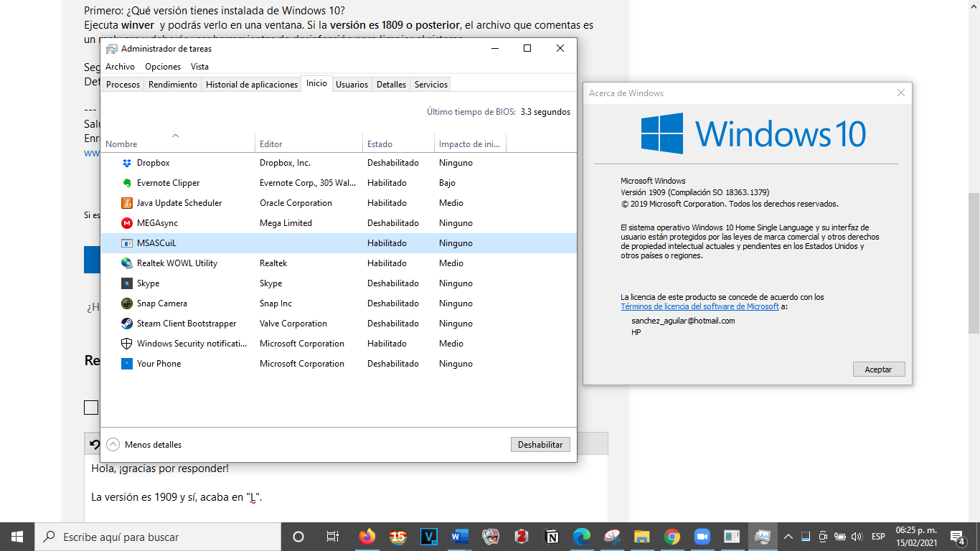Click the browser page vertical scrollbar
Screen dimensions: 980x551
pos(974,263)
